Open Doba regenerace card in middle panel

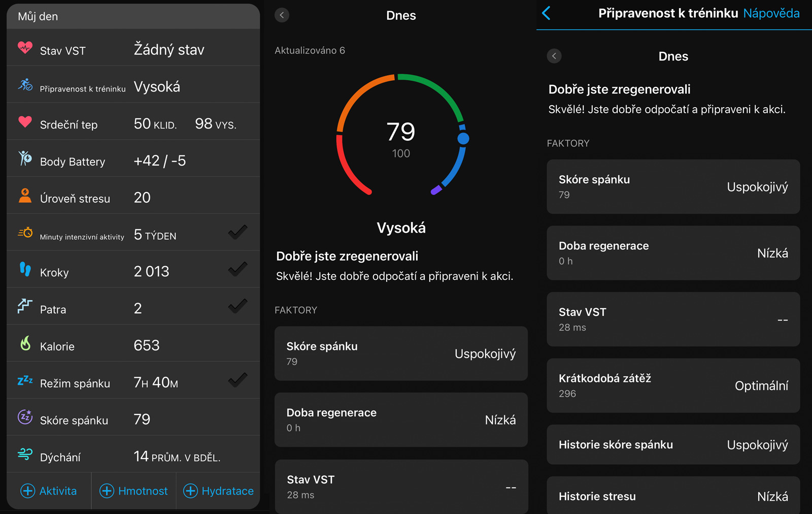tap(401, 420)
